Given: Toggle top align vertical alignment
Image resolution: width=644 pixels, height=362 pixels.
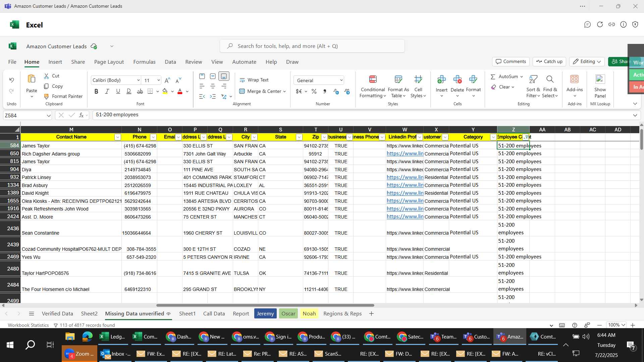Looking at the screenshot, I should pos(202,76).
